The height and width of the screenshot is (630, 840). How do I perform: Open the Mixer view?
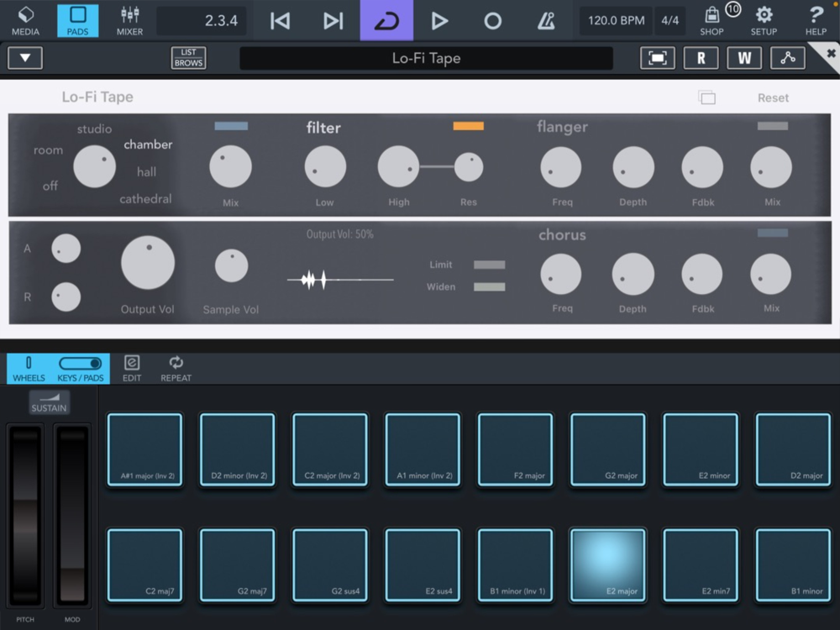[129, 21]
